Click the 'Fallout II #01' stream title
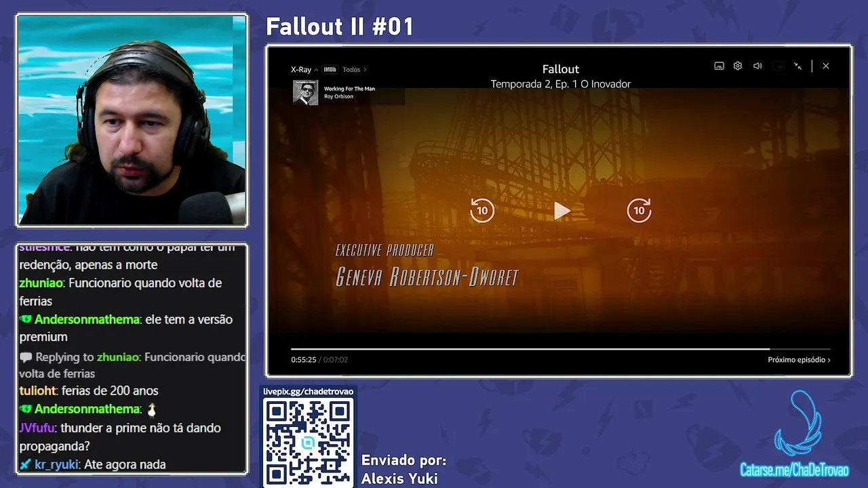This screenshot has height=488, width=868. 340,26
